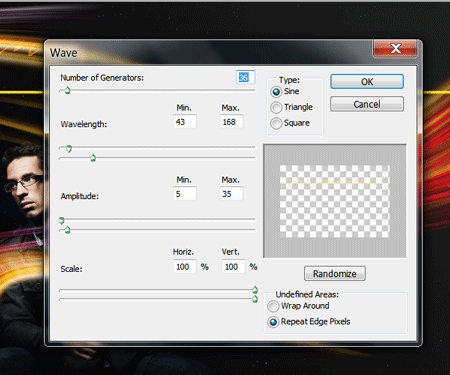Click the Scale Vert. percent field

(233, 267)
